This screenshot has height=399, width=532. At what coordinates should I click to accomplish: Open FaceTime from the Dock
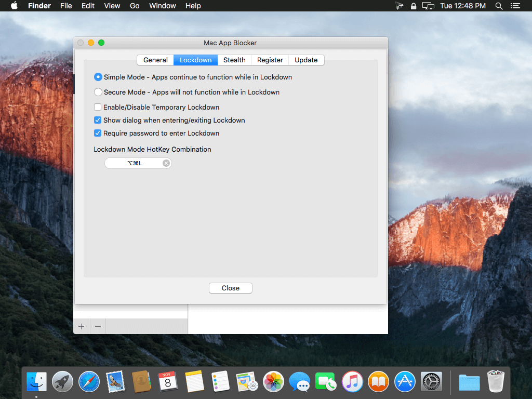[325, 381]
